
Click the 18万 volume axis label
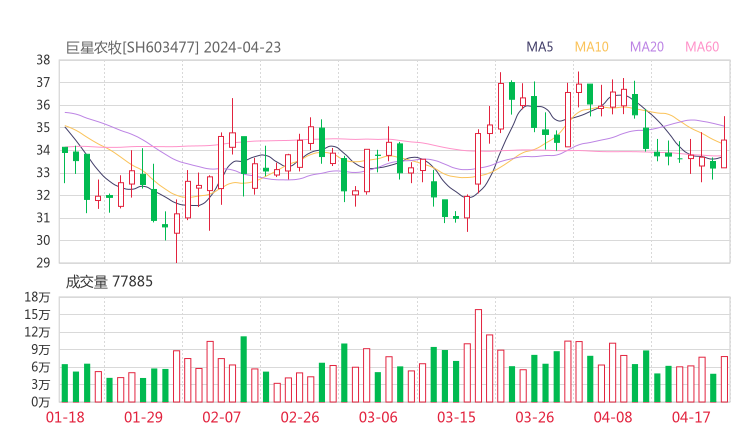pyautogui.click(x=39, y=298)
